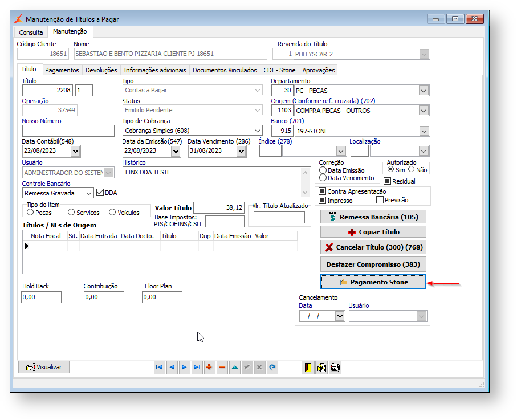Click the exit door icon
This screenshot has height=420, width=517.
pyautogui.click(x=308, y=368)
